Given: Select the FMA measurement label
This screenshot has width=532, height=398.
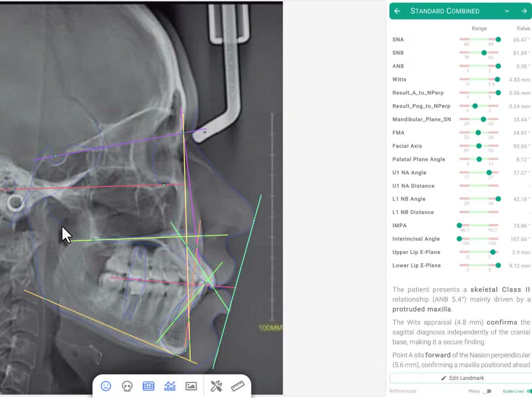Looking at the screenshot, I should (x=398, y=133).
